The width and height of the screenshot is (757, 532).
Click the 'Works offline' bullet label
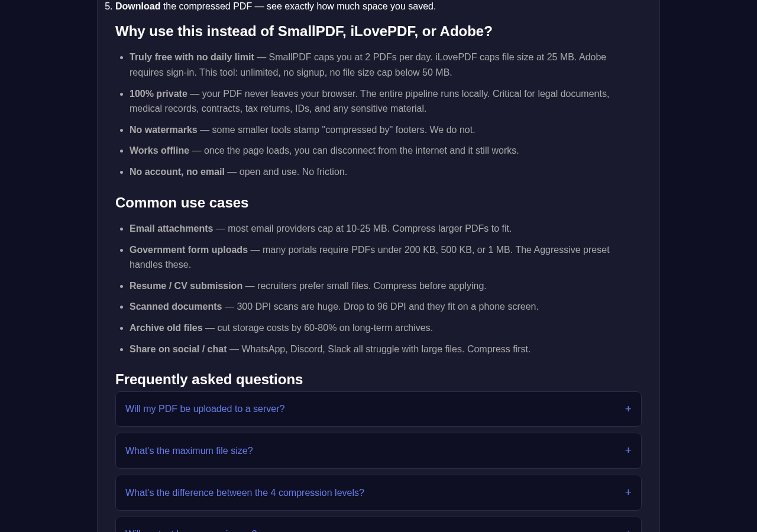(x=159, y=151)
